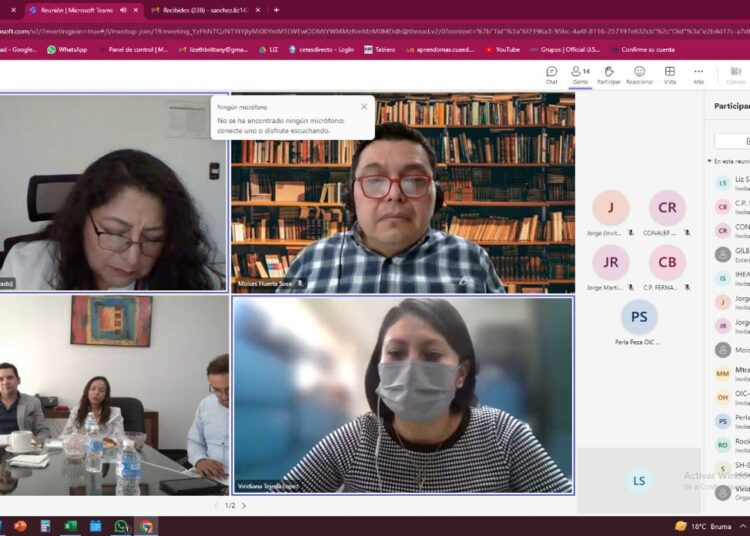Toggle the Gente participants panel
The image size is (750, 536).
579,74
